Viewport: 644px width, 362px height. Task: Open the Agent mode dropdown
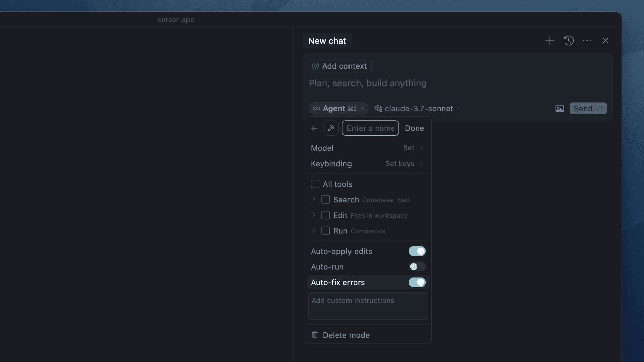tap(362, 108)
